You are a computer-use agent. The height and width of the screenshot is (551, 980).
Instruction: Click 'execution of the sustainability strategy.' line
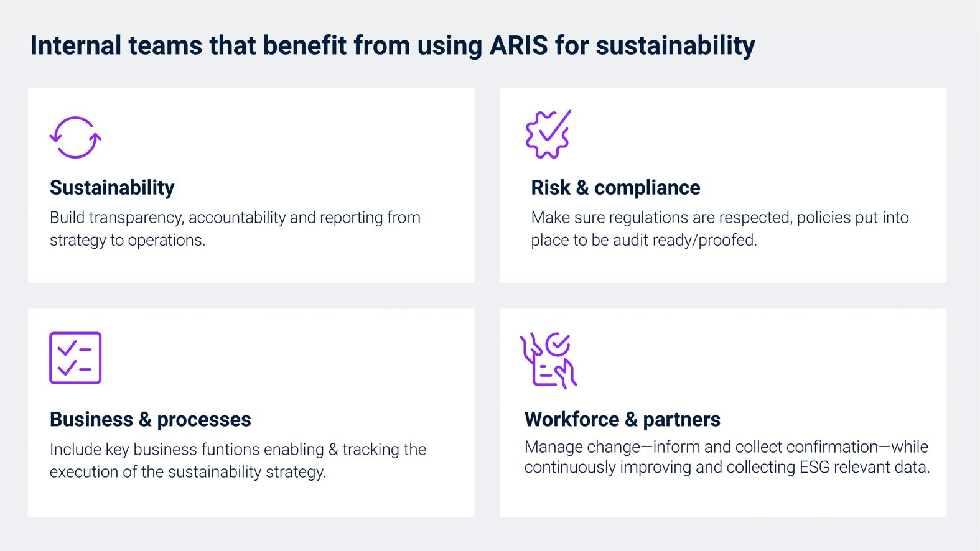click(x=188, y=472)
